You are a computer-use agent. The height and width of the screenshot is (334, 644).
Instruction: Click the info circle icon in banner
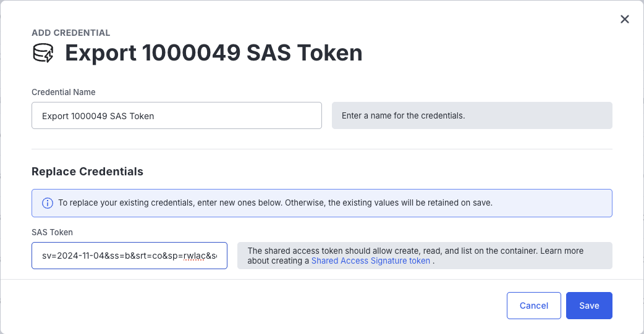tap(47, 203)
